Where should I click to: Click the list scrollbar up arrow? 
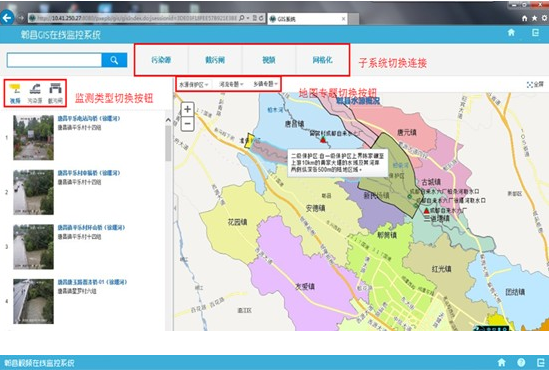coord(168,120)
